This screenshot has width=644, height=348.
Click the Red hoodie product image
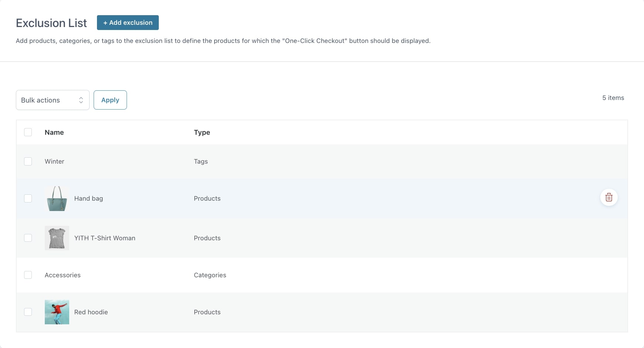coord(57,312)
